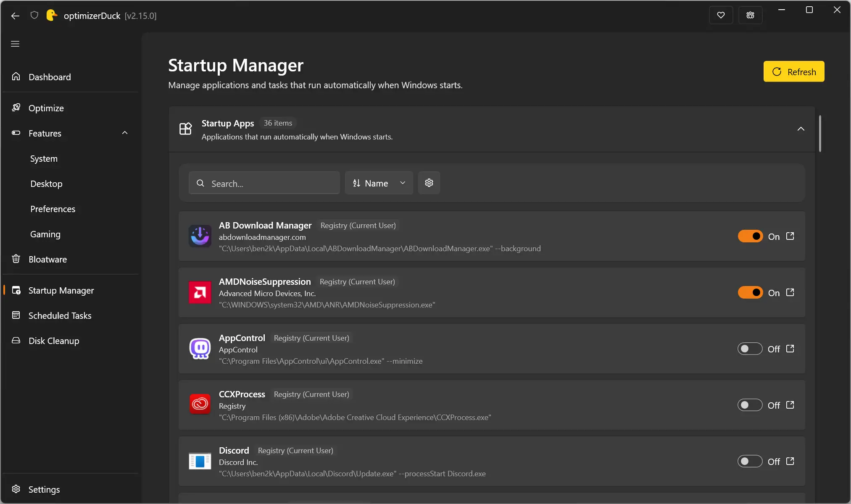Open CCXProcess external link icon
This screenshot has width=851, height=504.
(790, 405)
